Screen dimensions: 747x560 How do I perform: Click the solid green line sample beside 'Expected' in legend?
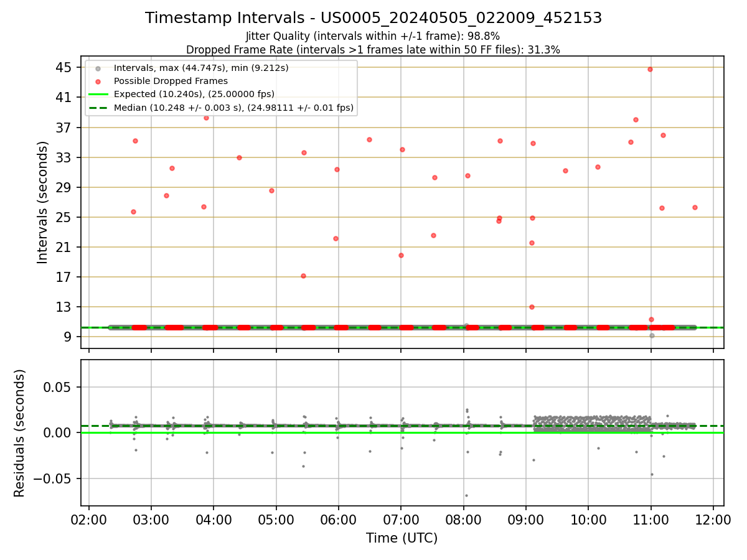coord(98,95)
